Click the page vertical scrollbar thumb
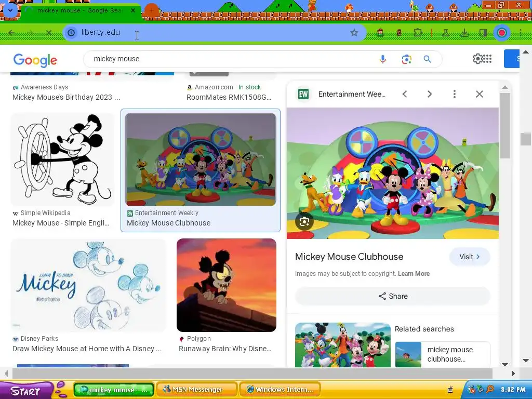The image size is (532, 399). (526, 139)
